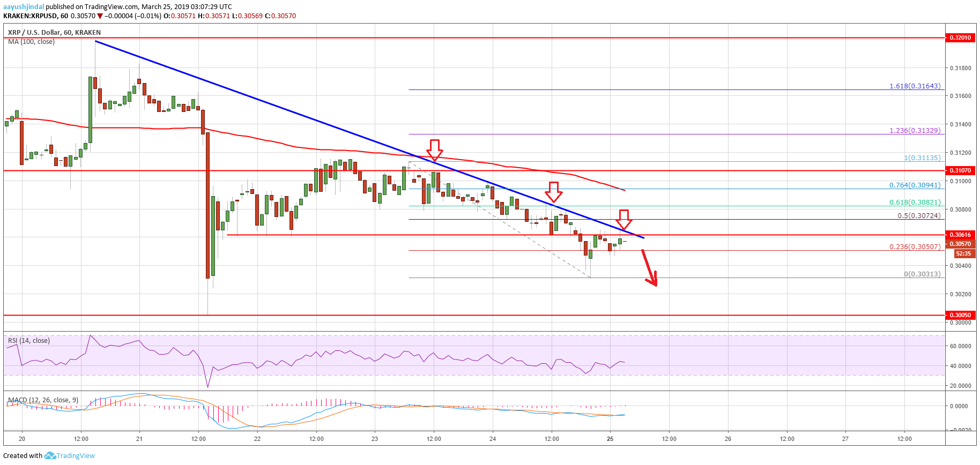Screen dimensions: 980x465
Task: Click the 0.31800 price axis value
Action: click(x=960, y=68)
